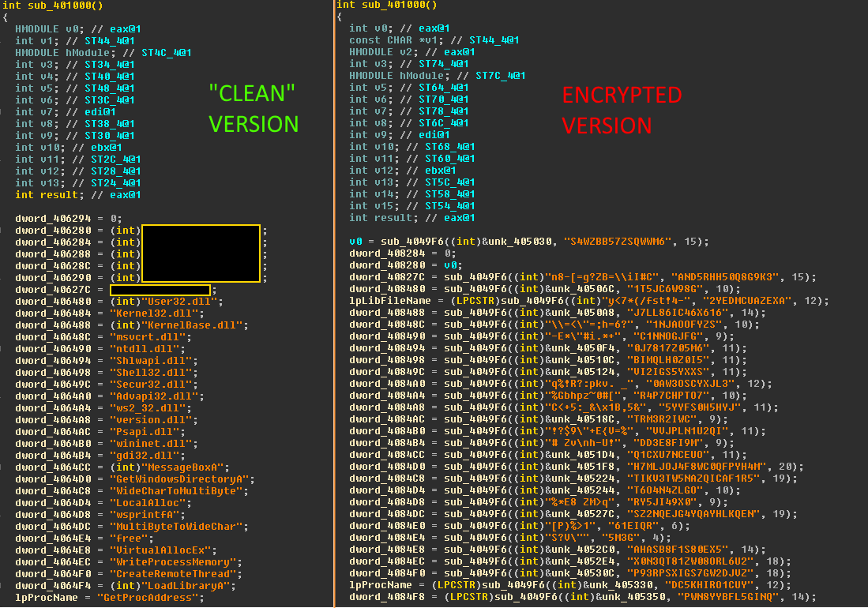Select the "ws2_32.dll" string
868x608 pixels.
tap(148, 407)
